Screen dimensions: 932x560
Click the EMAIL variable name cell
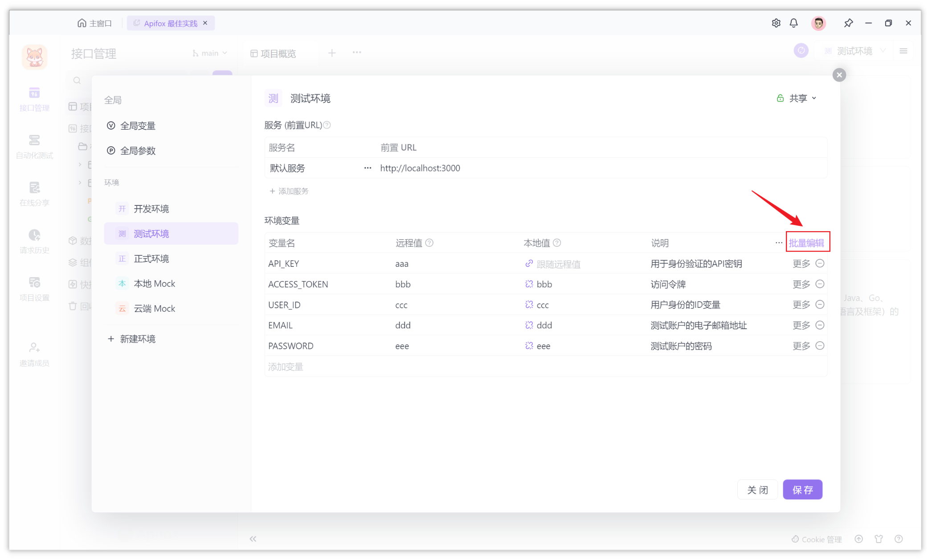(x=281, y=325)
